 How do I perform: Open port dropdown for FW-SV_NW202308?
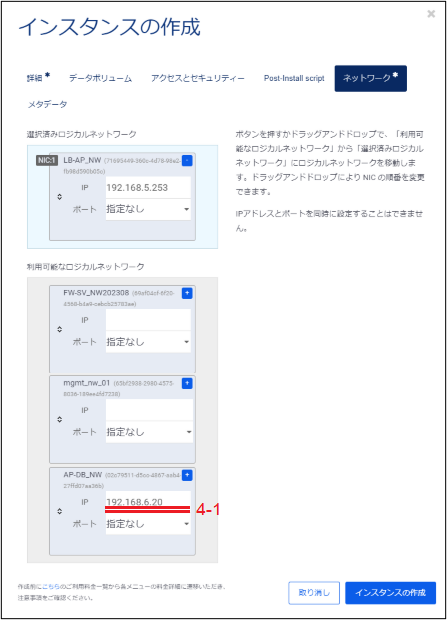click(148, 342)
